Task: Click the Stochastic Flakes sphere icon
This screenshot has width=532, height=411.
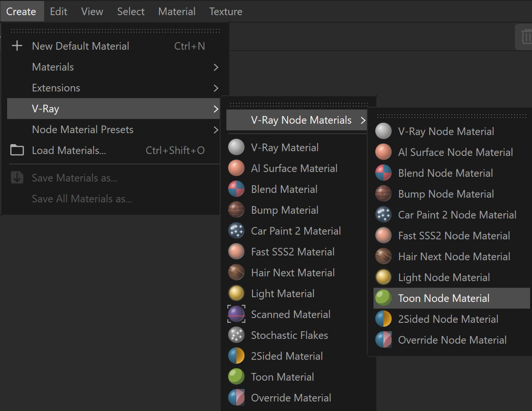Action: 236,335
